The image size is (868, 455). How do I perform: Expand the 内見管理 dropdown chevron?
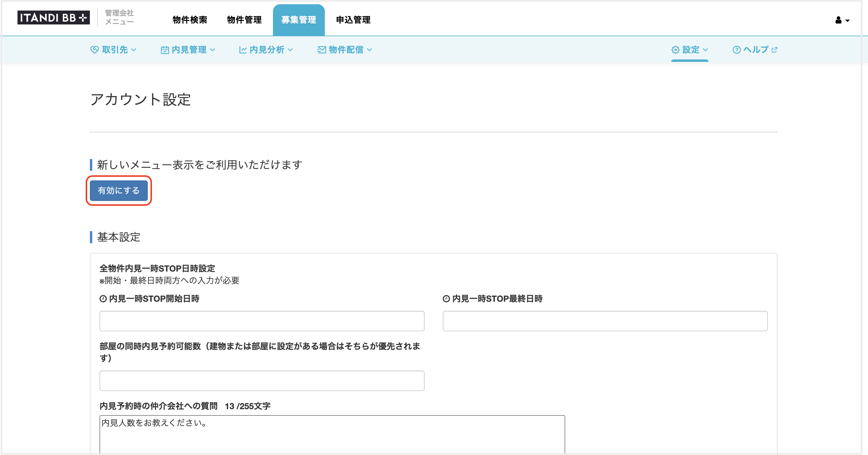point(212,50)
